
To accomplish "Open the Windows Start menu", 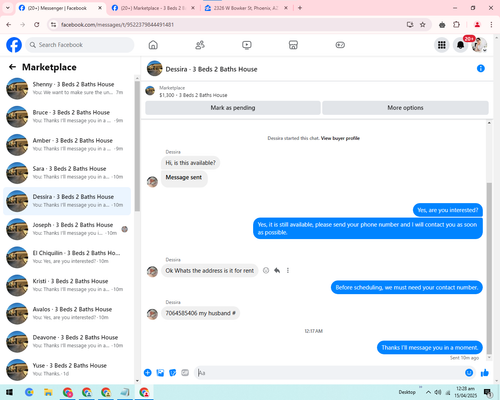I will click(9, 392).
